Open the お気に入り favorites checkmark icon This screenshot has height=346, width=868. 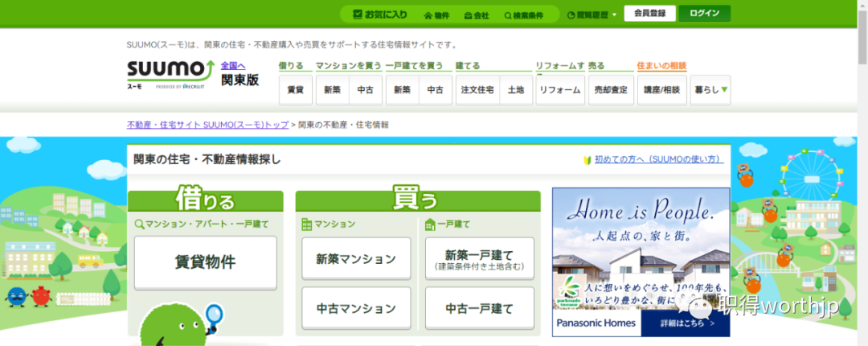[358, 14]
